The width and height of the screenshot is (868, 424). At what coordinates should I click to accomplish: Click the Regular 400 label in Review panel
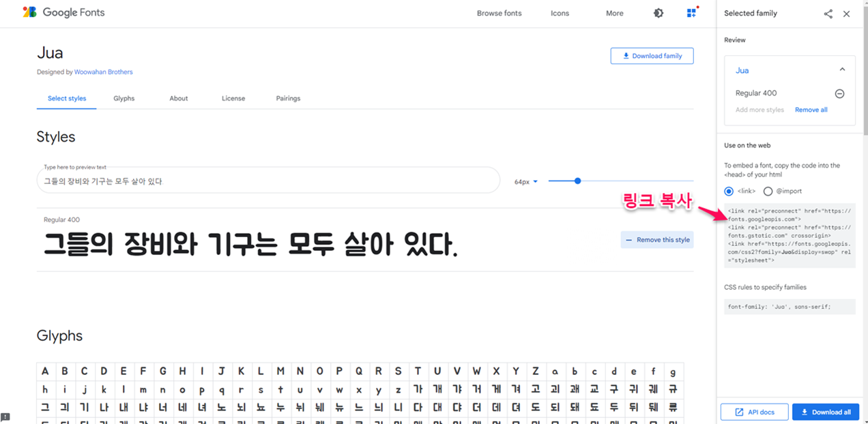coord(756,93)
